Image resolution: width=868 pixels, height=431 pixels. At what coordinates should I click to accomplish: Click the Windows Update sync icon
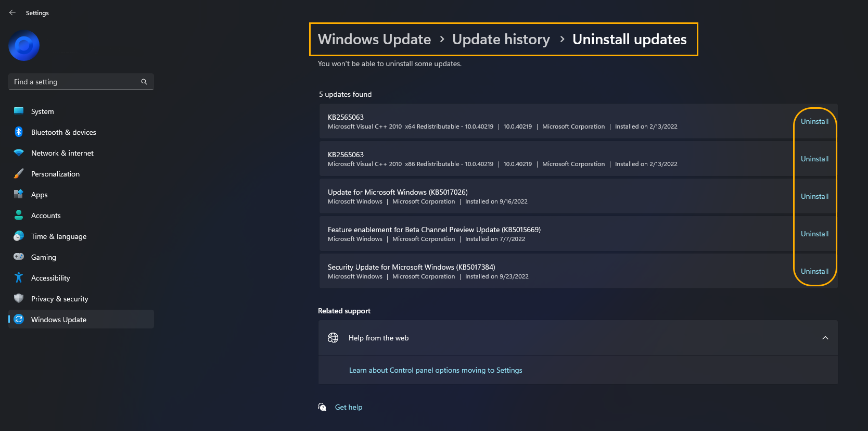point(19,319)
